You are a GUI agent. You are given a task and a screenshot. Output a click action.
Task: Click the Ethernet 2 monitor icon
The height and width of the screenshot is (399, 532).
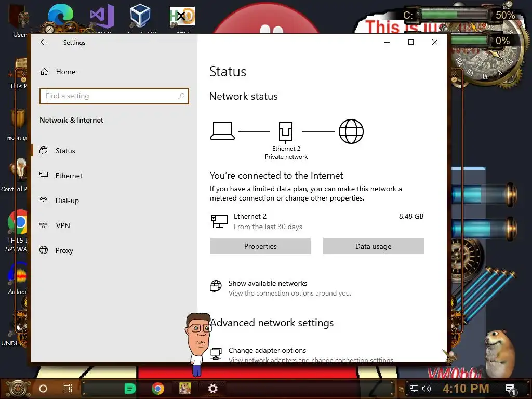[x=219, y=221]
